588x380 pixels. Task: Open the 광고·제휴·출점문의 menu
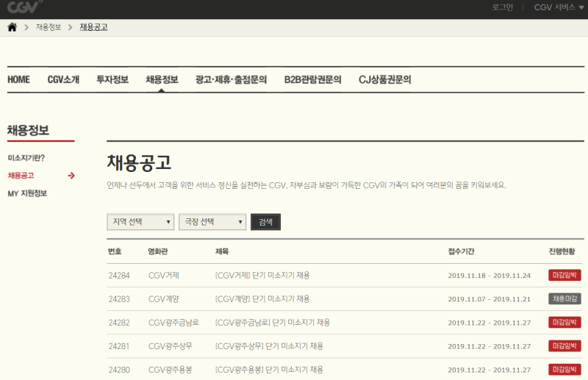pyautogui.click(x=231, y=79)
